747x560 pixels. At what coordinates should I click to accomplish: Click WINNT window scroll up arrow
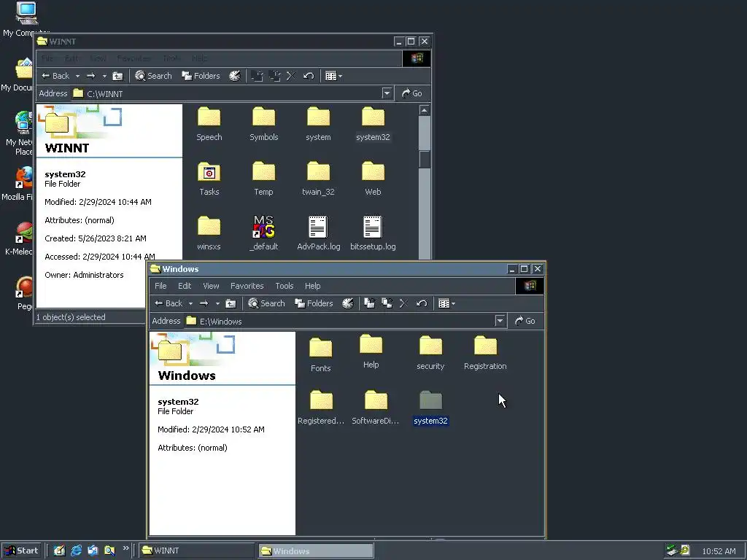pos(424,110)
